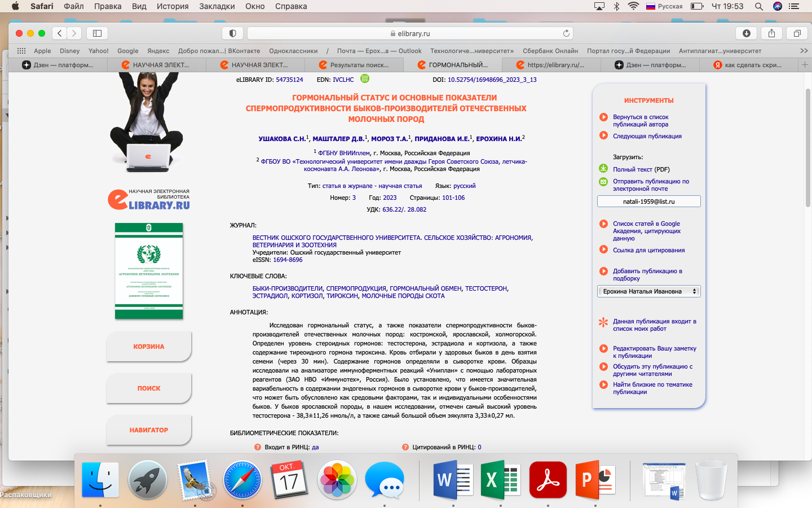Open the История menu
Image resolution: width=812 pixels, height=508 pixels.
(x=173, y=6)
